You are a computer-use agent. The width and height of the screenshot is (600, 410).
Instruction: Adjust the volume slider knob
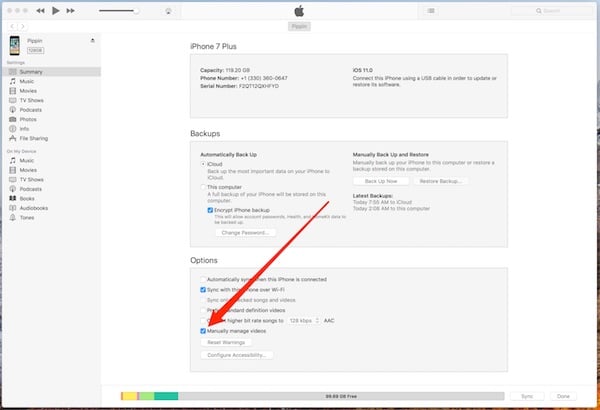point(135,11)
